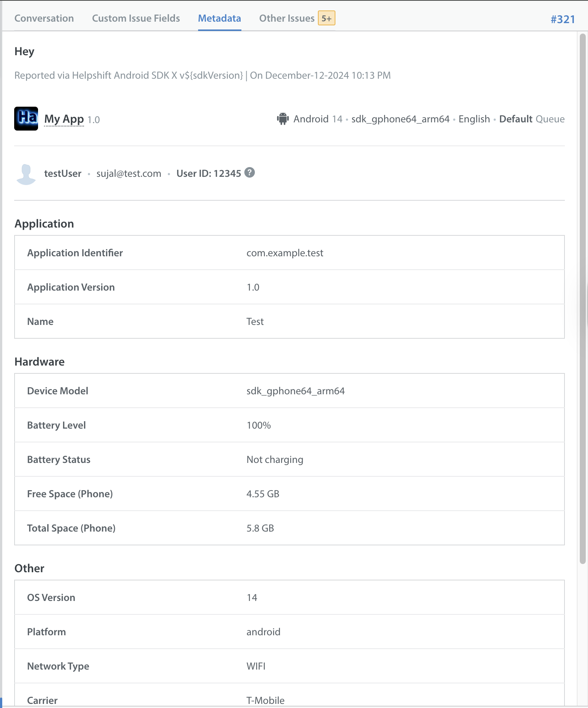Click the Android robot platform icon
The width and height of the screenshot is (588, 708).
(x=283, y=119)
